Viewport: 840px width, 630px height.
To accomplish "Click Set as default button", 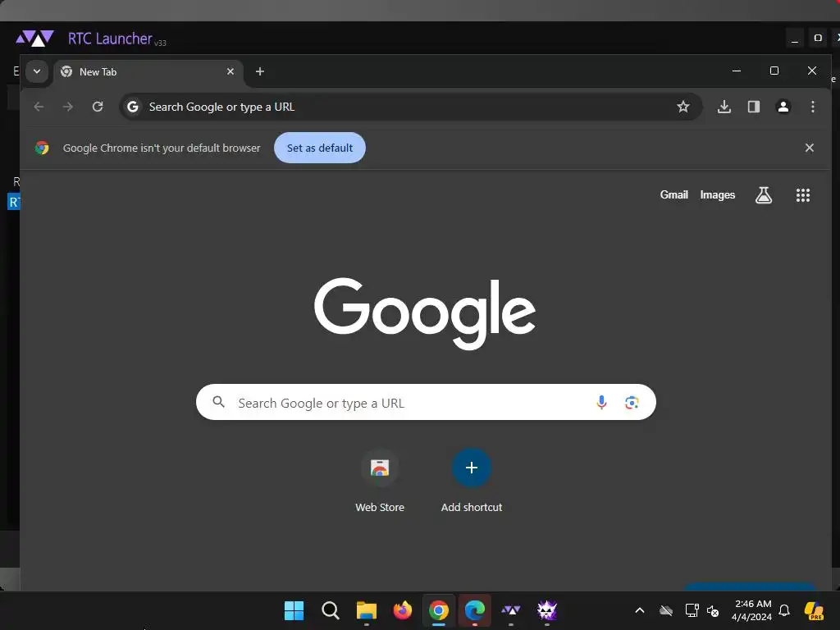I will coord(320,148).
